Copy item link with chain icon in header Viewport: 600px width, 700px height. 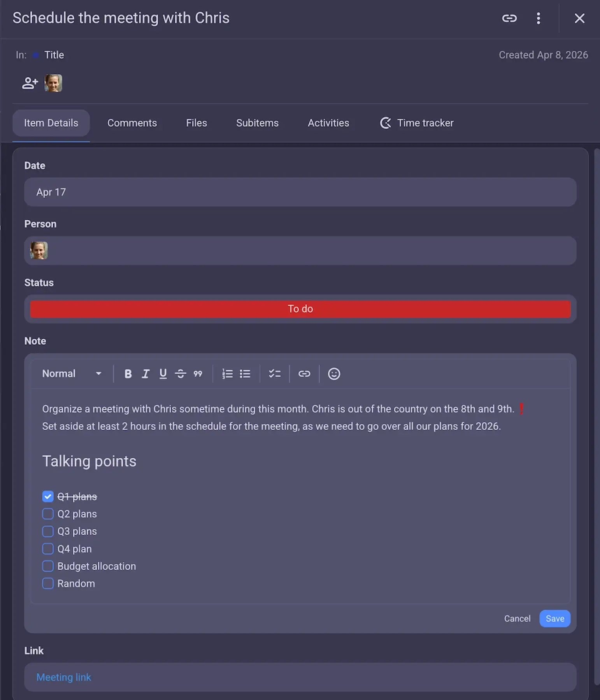[509, 18]
